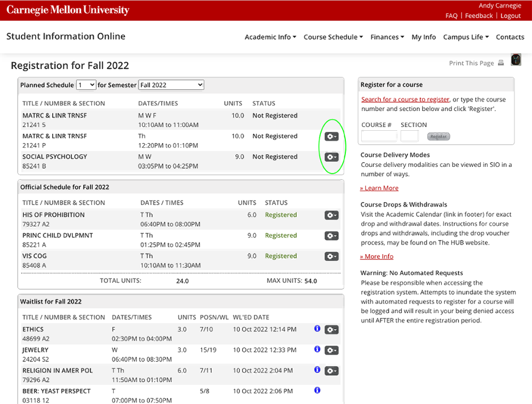
Task: Click the printer icon beside Print This Page
Action: (501, 63)
